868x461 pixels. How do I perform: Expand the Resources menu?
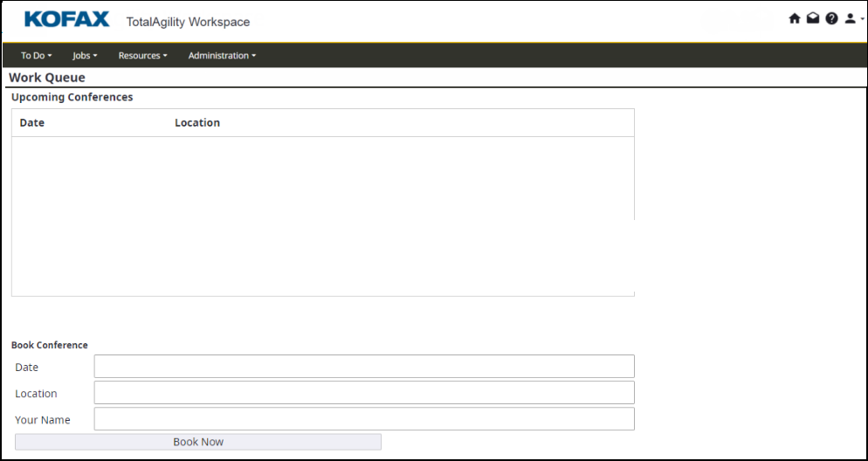(x=143, y=55)
